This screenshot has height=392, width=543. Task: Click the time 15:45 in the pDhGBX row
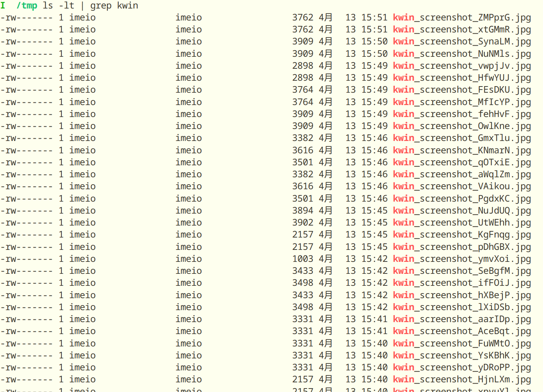tap(374, 247)
